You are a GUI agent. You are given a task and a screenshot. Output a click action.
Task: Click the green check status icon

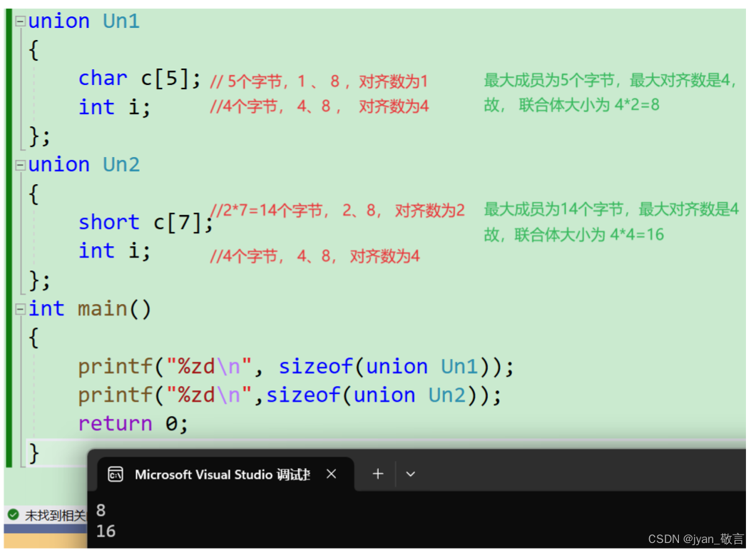pyautogui.click(x=14, y=515)
